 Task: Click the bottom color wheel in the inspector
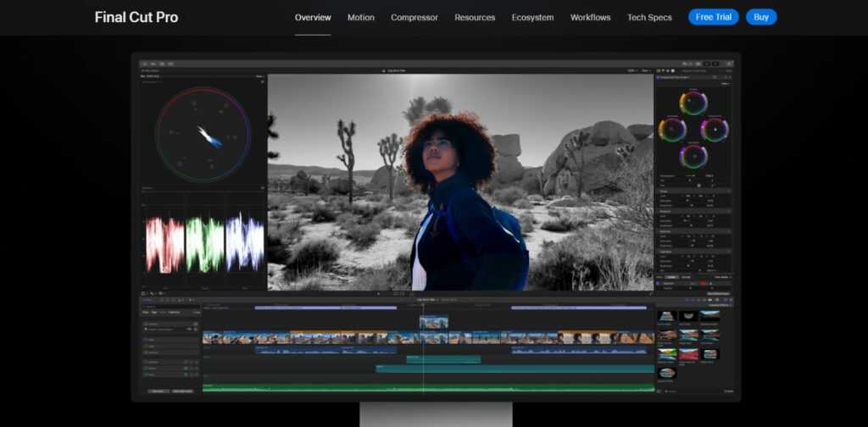coord(693,156)
